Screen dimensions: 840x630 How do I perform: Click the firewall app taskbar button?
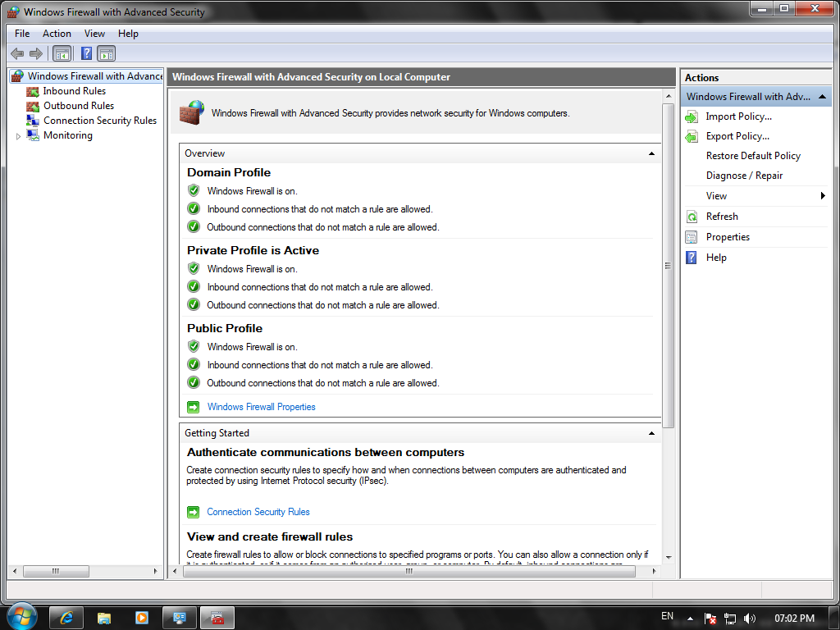217,618
